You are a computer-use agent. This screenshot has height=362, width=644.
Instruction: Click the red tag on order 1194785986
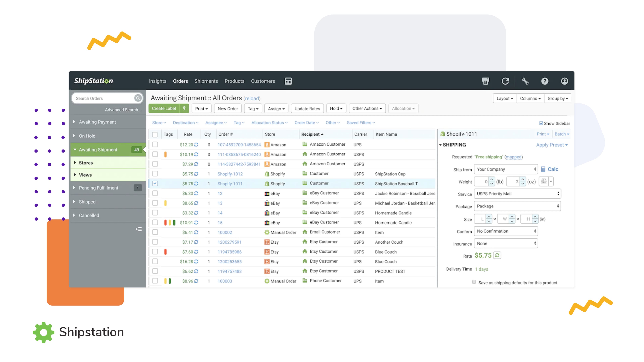[x=165, y=252]
